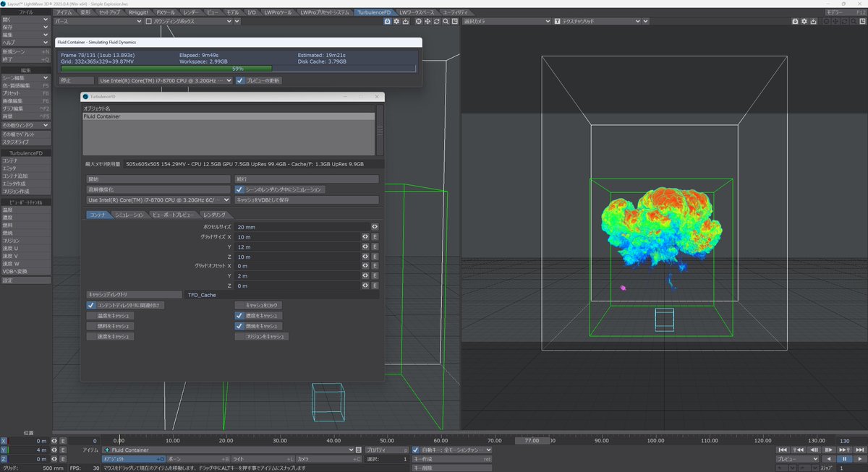868x472 pixels.
Task: Toggle プレビューの更新 checkbox
Action: pos(240,80)
